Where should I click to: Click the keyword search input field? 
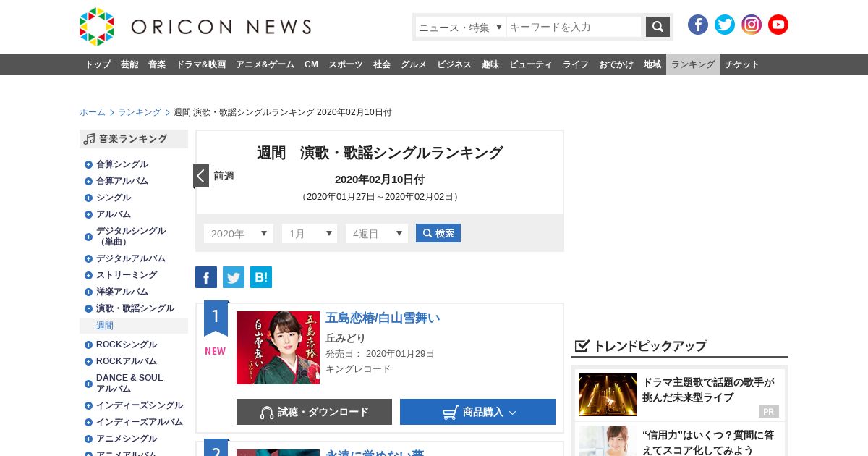(574, 27)
